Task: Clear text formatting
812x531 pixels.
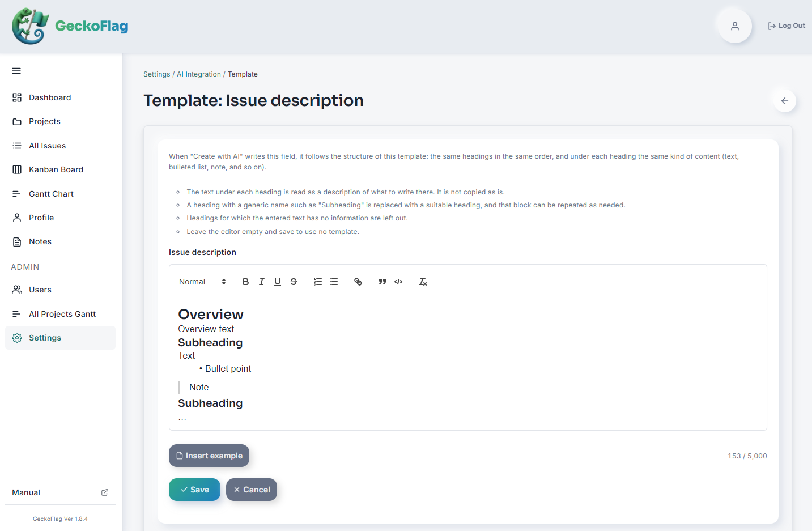Action: pyautogui.click(x=423, y=282)
